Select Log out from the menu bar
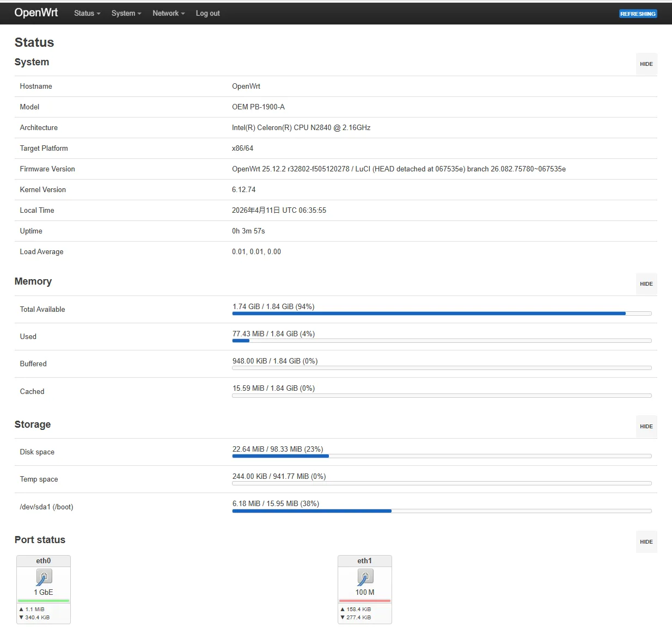672x628 pixels. click(x=207, y=13)
